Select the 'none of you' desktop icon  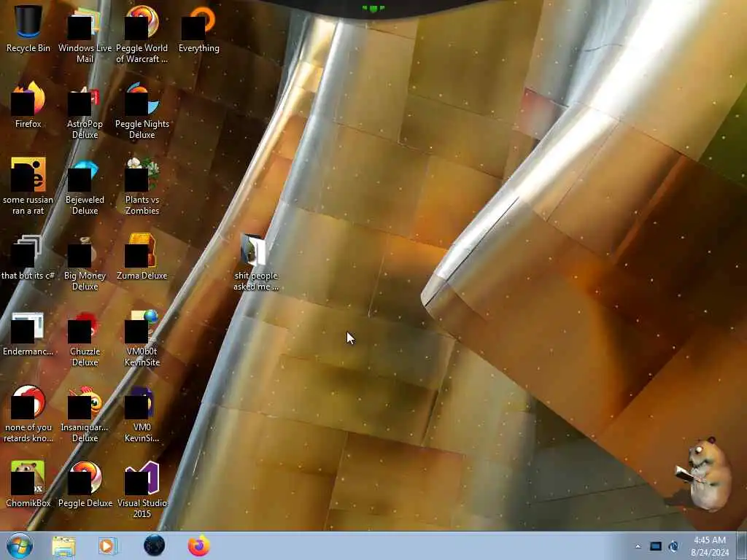pyautogui.click(x=28, y=414)
